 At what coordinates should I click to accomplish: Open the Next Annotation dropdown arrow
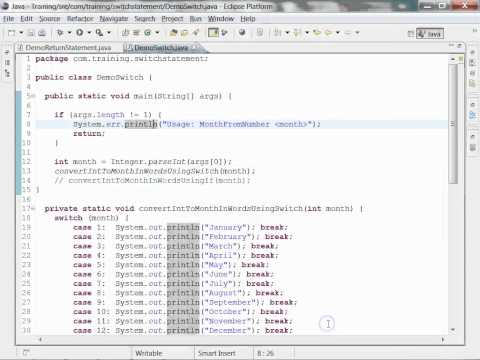287,33
